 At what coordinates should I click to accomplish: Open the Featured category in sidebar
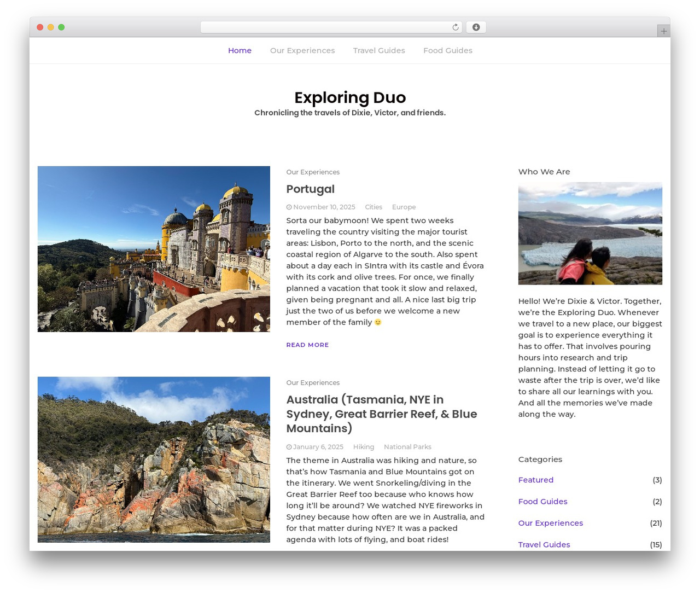coord(536,480)
